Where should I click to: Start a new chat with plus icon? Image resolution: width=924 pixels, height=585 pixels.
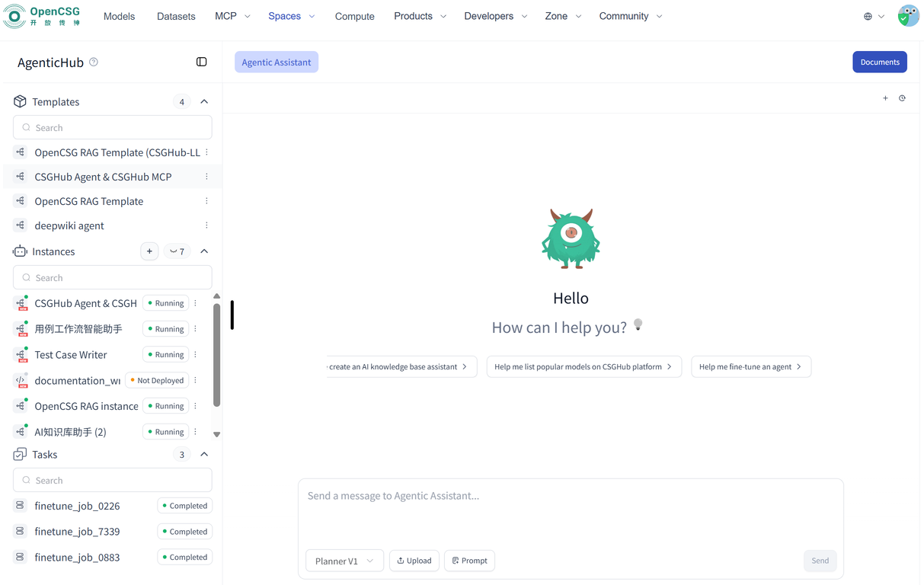(885, 98)
